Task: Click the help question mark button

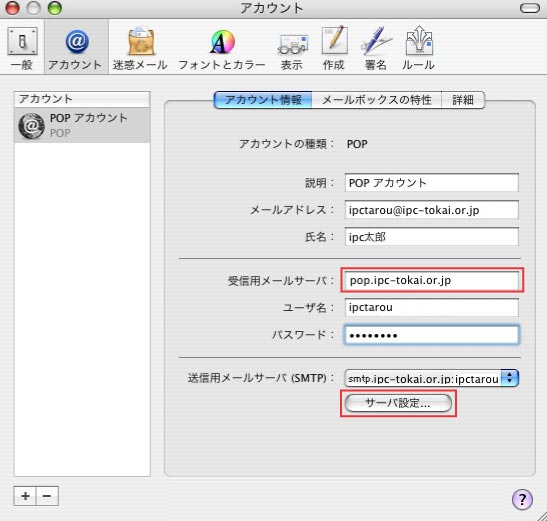Action: point(522,499)
